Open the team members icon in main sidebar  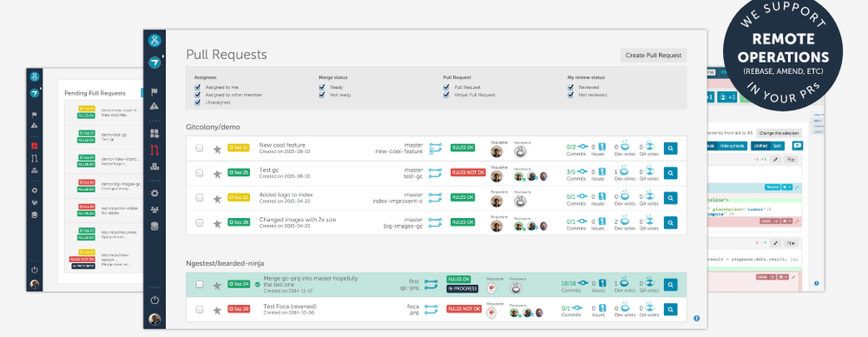point(155,209)
